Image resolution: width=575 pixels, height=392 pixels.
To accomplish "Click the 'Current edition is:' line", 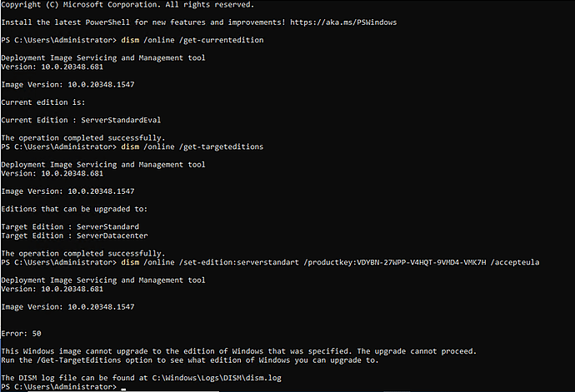I will (43, 102).
